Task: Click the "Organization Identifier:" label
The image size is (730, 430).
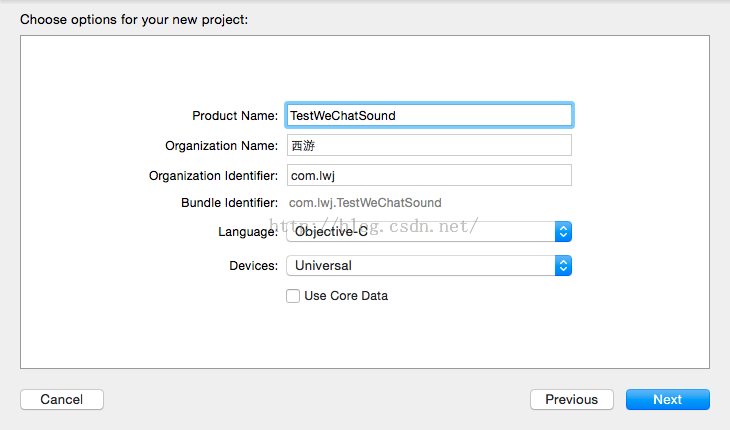Action: coord(213,176)
